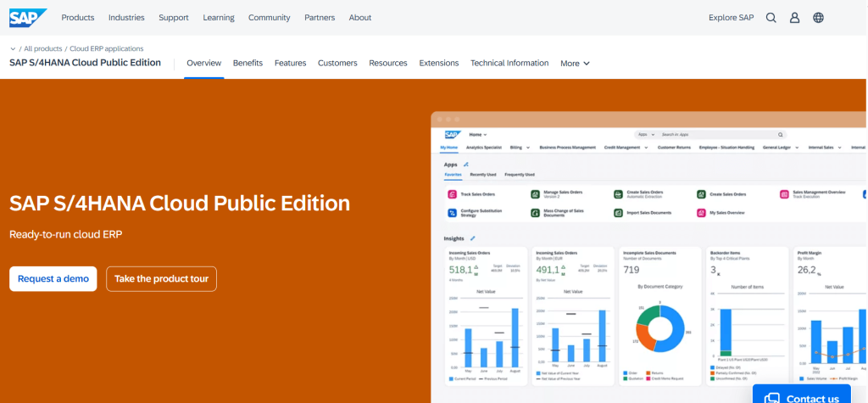Click the SAP S/4HANA Cloud Public Edition subnav title
Viewport: 868px width, 403px height.
(x=86, y=63)
